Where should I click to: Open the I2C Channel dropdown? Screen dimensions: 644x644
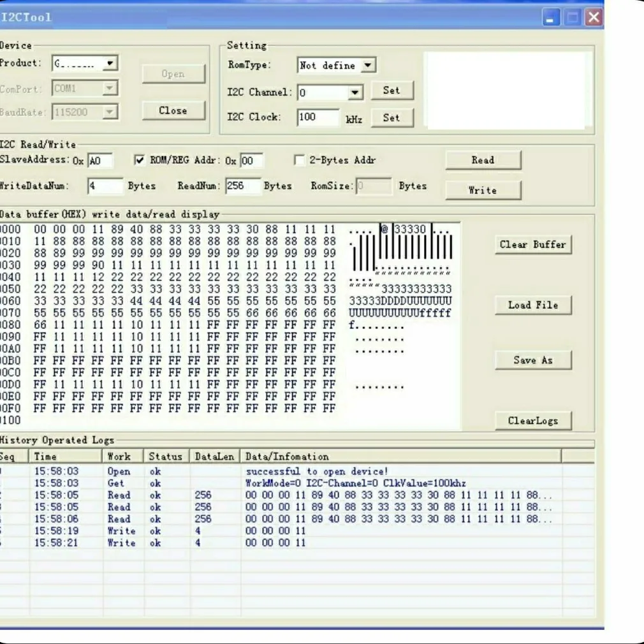tap(355, 92)
